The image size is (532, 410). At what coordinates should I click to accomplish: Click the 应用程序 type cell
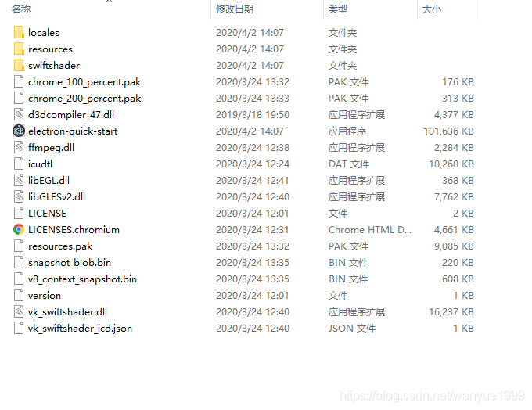[x=347, y=131]
